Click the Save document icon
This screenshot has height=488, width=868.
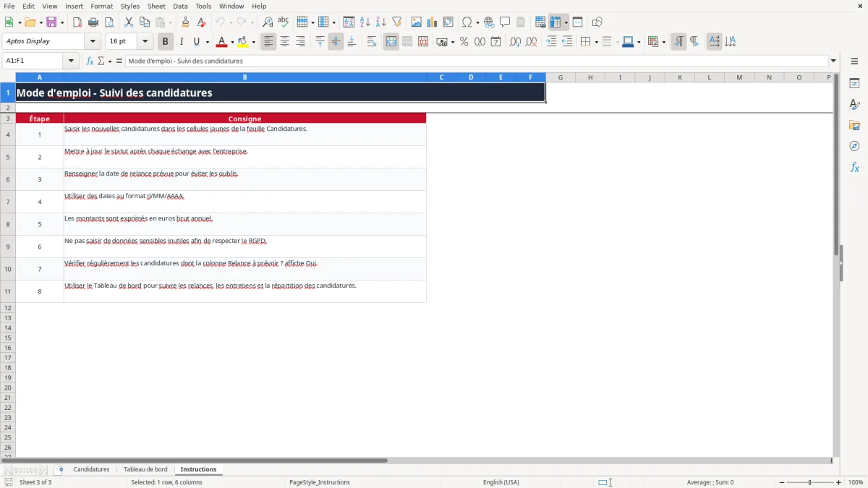click(51, 22)
